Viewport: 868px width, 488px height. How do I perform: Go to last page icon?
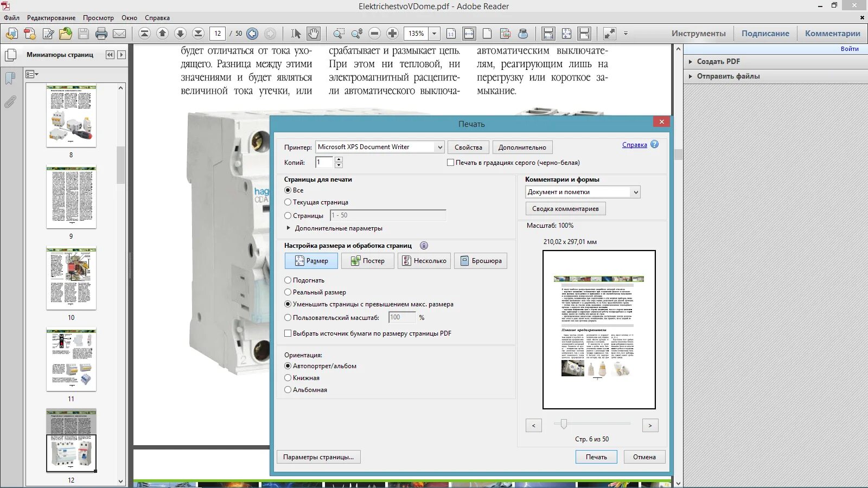[199, 34]
